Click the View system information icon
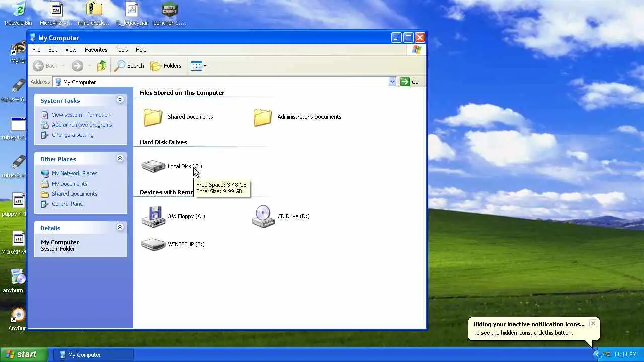This screenshot has height=362, width=644. click(45, 115)
